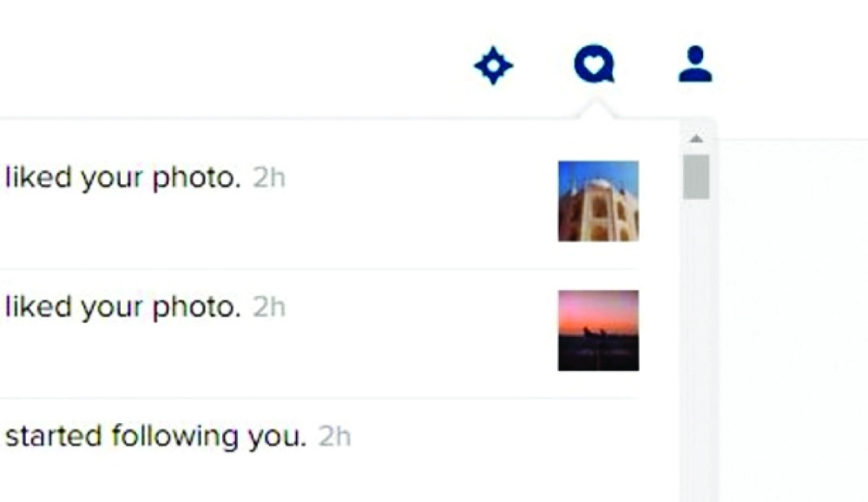The image size is (868, 502).
Task: Open the sunset silhouette photo thumbnail
Action: tap(598, 330)
